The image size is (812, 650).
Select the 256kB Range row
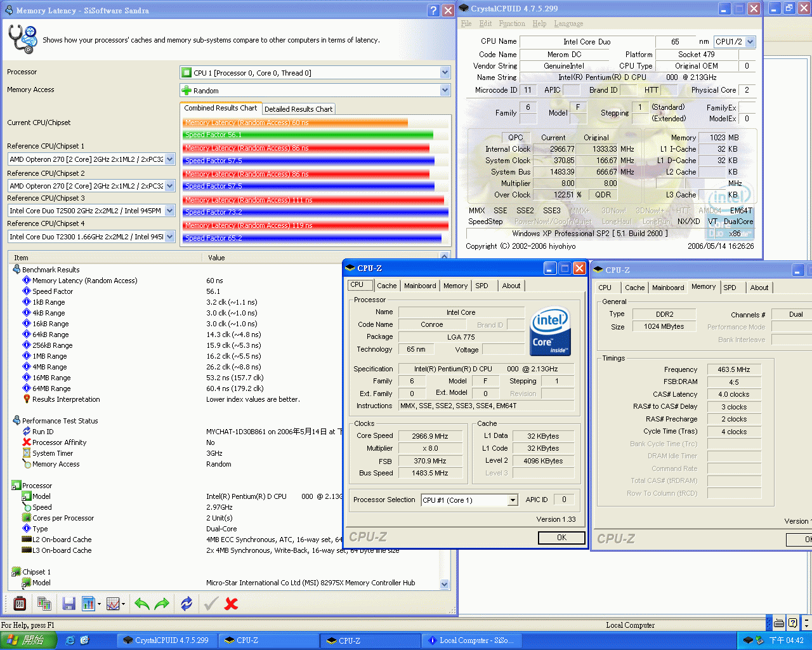click(x=53, y=345)
